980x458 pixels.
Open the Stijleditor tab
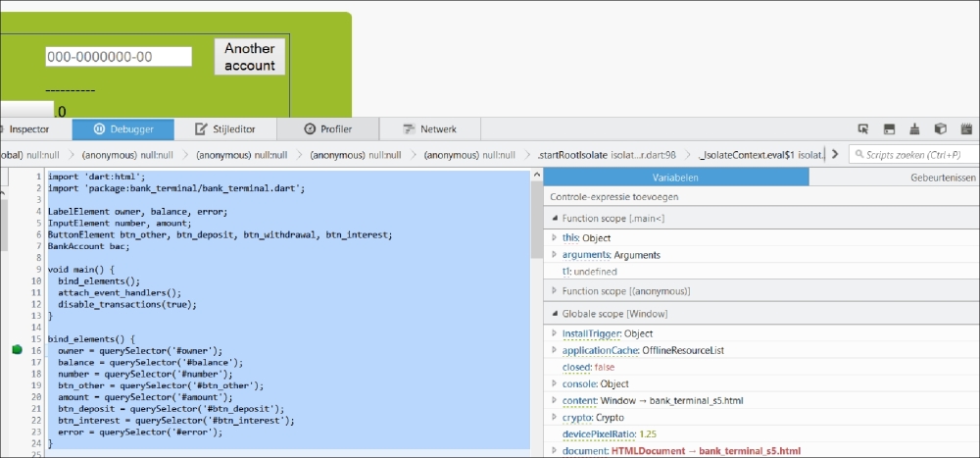(x=225, y=129)
